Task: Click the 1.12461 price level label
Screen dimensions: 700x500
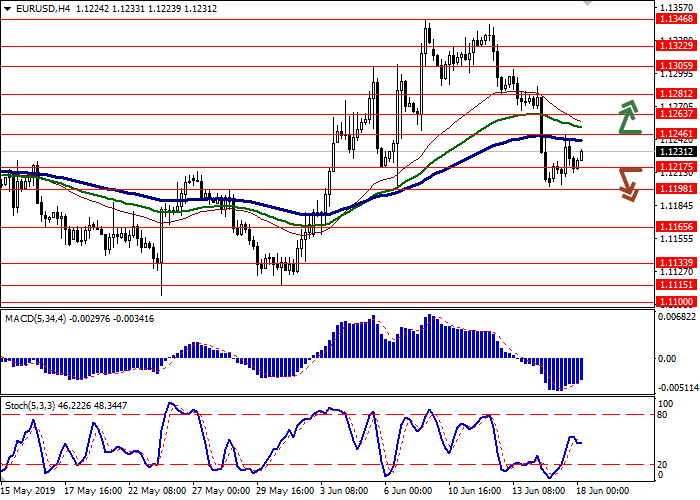Action: 676,134
